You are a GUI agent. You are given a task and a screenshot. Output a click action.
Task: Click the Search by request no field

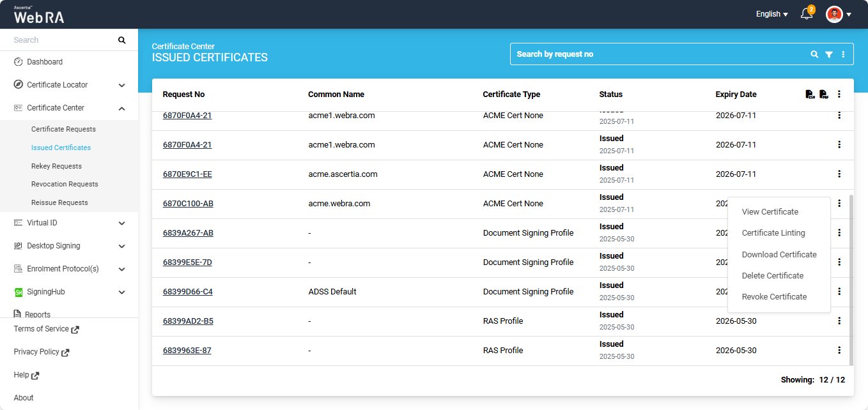(658, 54)
